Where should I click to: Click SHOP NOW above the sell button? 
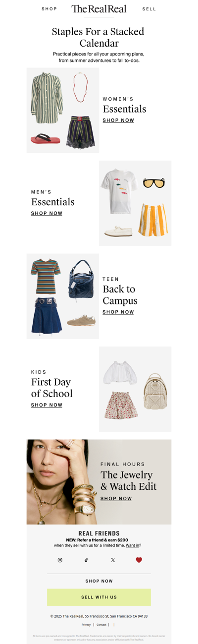99,581
